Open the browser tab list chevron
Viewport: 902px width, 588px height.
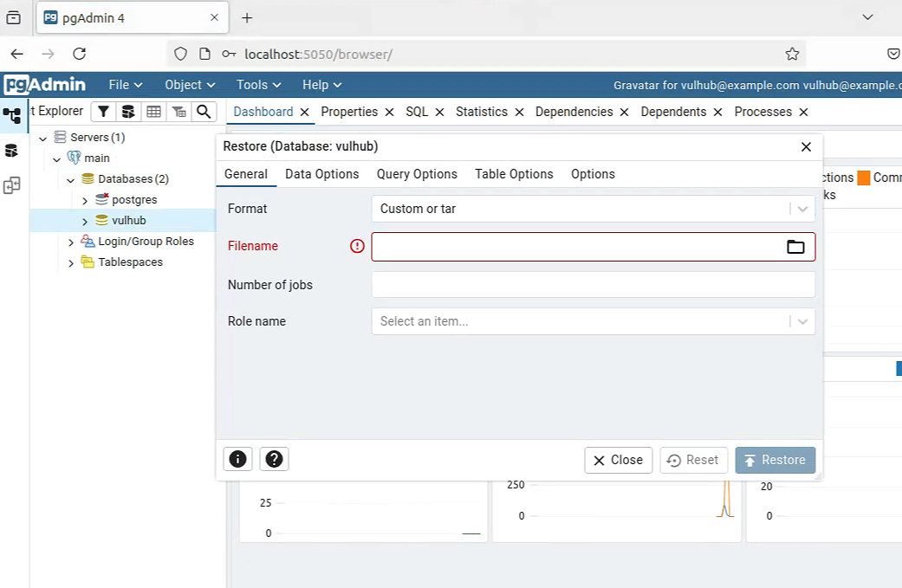[867, 17]
